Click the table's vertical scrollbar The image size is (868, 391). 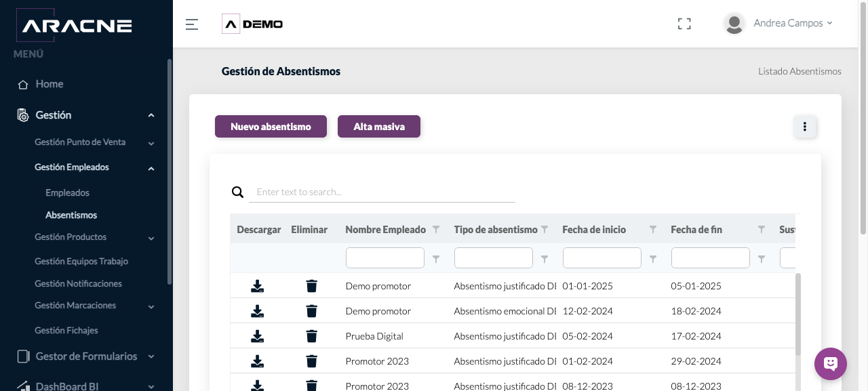tap(797, 314)
